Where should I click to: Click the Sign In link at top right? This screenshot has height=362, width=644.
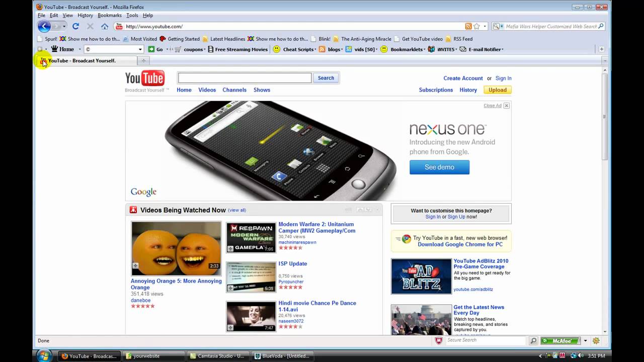(503, 78)
